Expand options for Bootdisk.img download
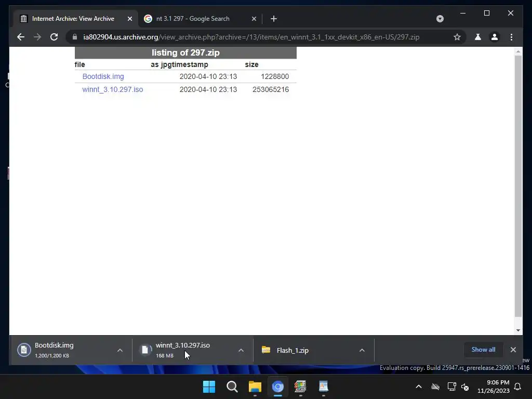Screen dimensions: 532x399 [120, 350]
